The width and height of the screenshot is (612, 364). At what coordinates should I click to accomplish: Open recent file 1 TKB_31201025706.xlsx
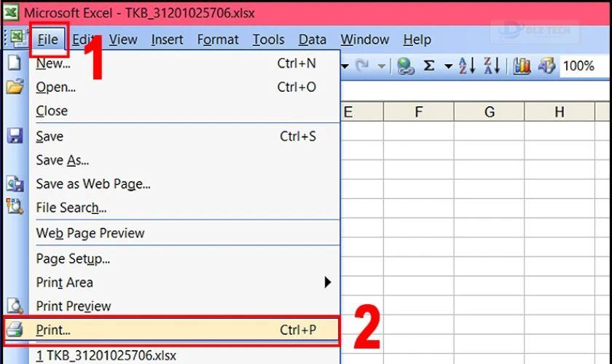pyautogui.click(x=184, y=355)
